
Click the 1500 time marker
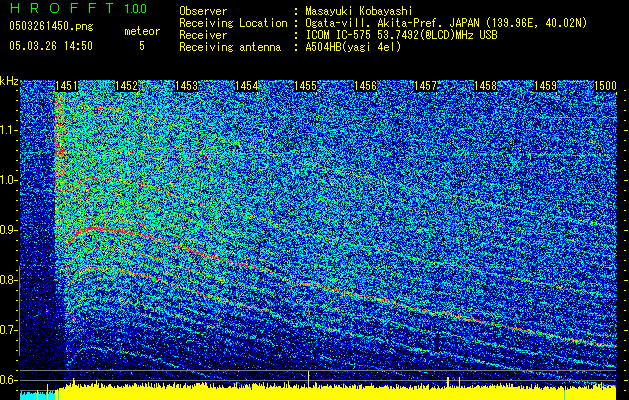point(605,86)
